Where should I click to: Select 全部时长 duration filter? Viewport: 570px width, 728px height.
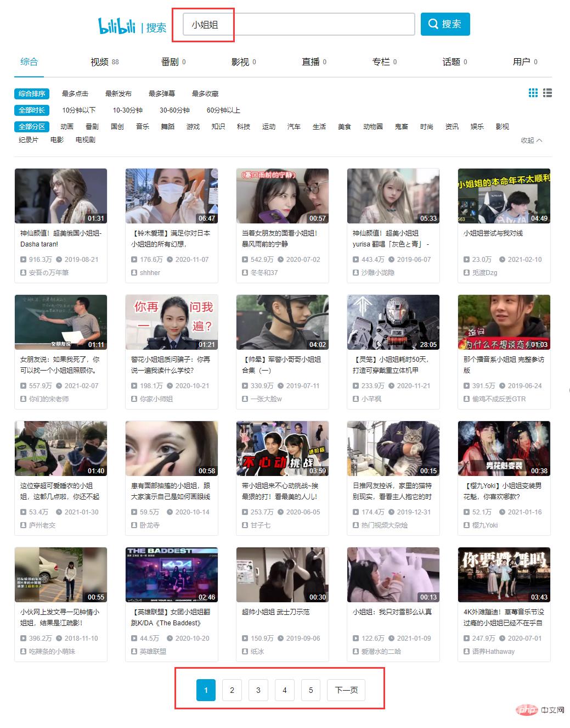point(32,110)
